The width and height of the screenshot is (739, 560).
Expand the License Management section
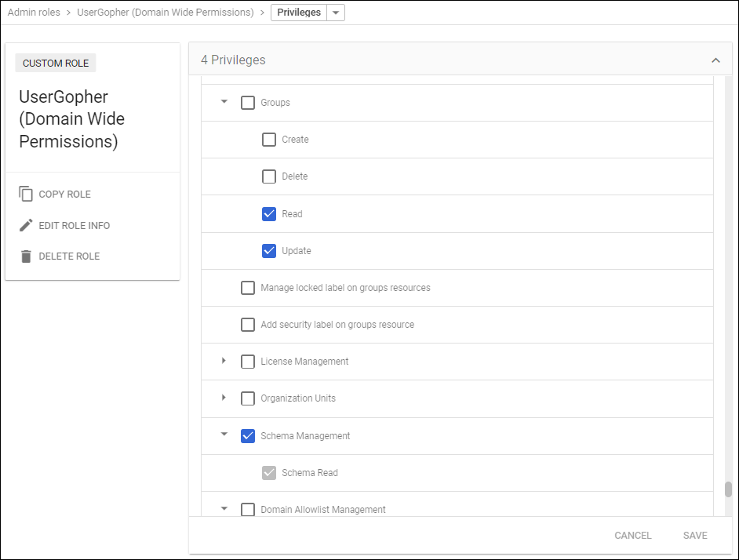pos(224,361)
